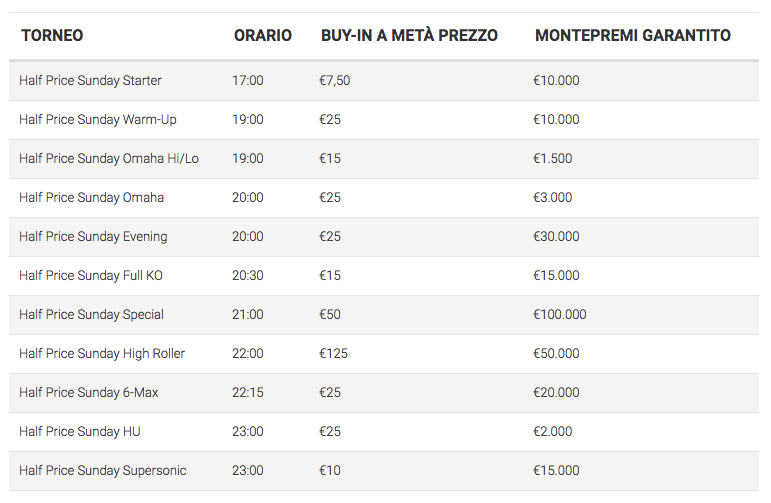Click BUY-IN A METÀ PREZZO header
771x503 pixels.
(409, 36)
